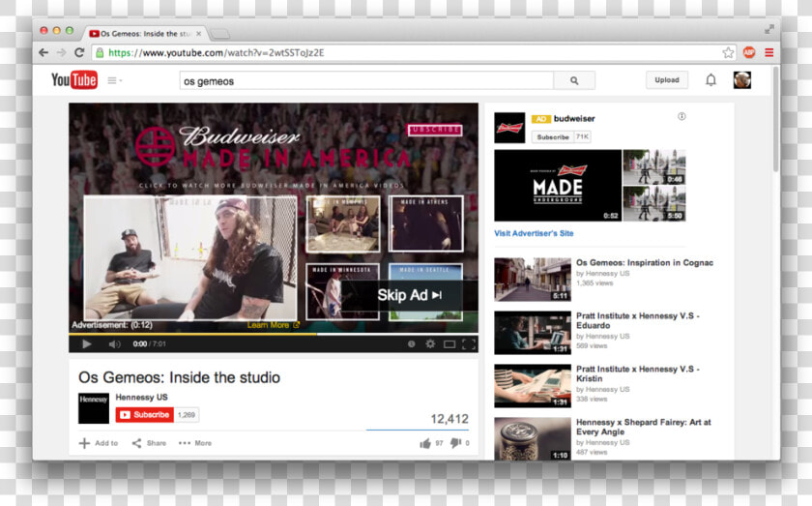Click the YouTube logo
Image resolution: width=812 pixels, height=506 pixels.
click(x=74, y=80)
